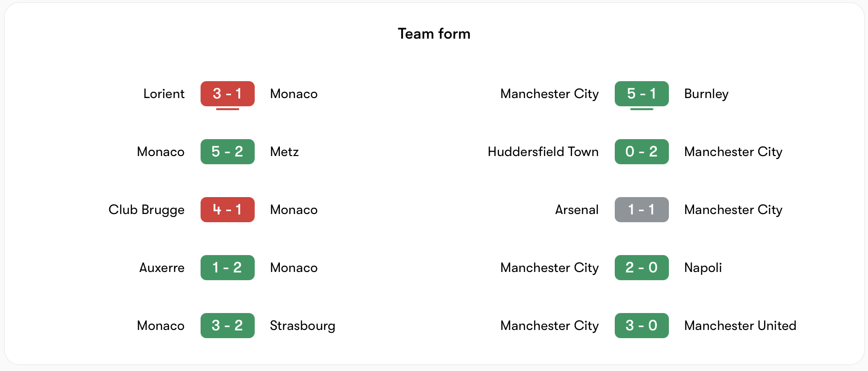Select the grey 1 - 1 Arsenal draw badge
The height and width of the screenshot is (371, 868).
click(x=641, y=210)
